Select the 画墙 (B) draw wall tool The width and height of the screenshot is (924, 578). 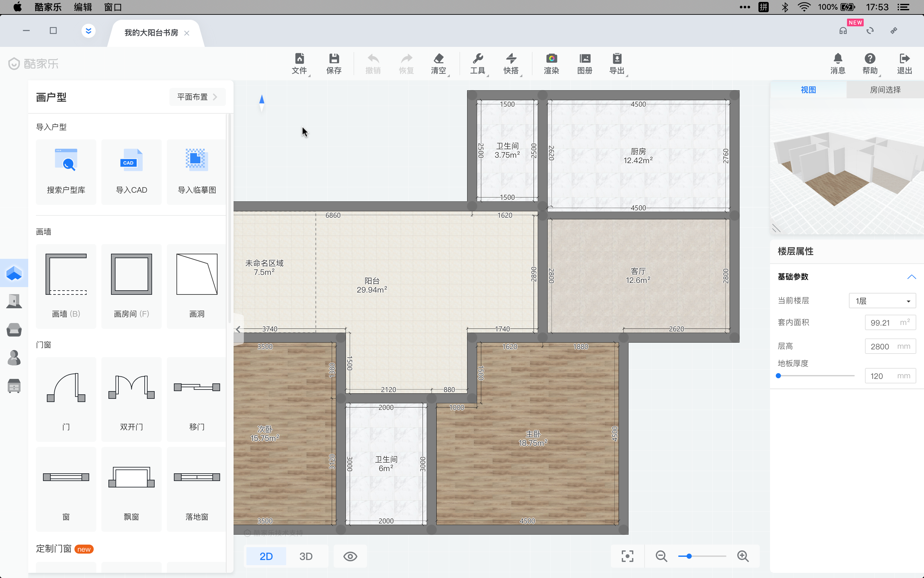tap(66, 286)
